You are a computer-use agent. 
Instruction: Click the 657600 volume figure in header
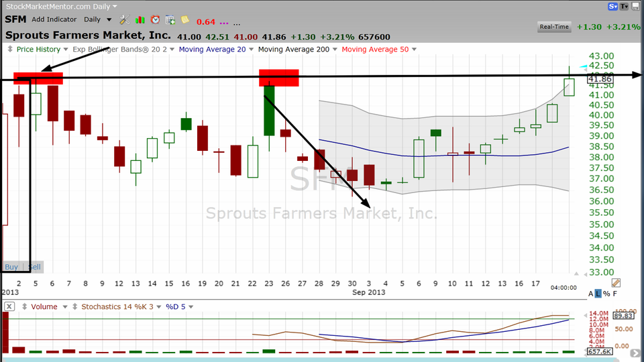(374, 37)
